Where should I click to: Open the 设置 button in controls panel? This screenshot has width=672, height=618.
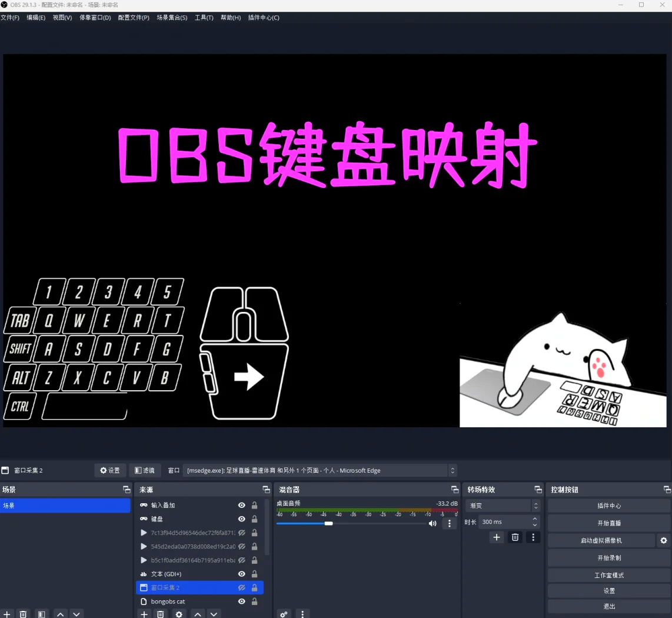[x=609, y=590]
